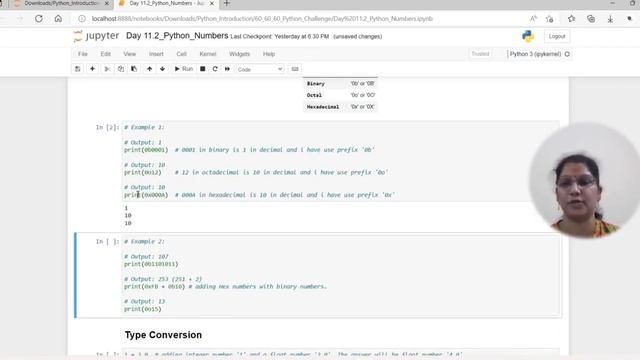Click the Example 2 code cell
The height and width of the screenshot is (360, 640).
coord(340,275)
